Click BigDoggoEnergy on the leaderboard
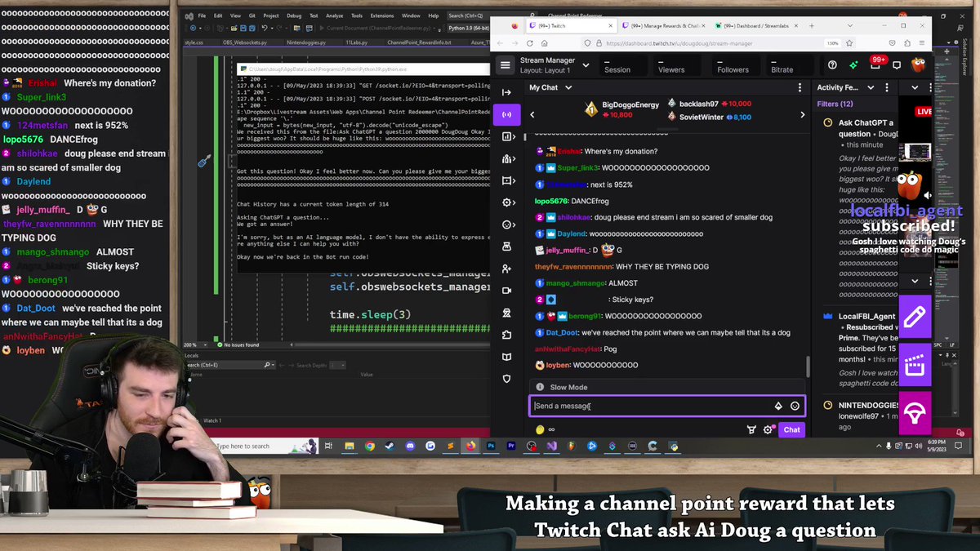The width and height of the screenshot is (980, 551). pyautogui.click(x=630, y=104)
